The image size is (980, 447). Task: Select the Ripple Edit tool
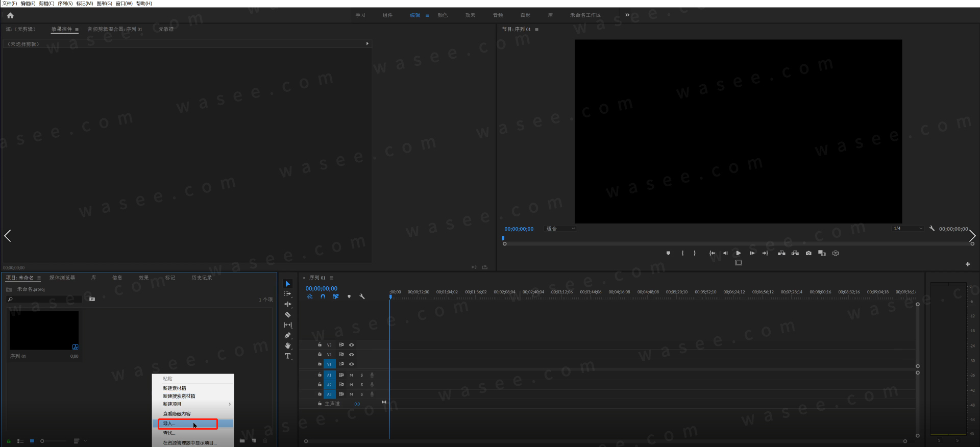click(288, 304)
